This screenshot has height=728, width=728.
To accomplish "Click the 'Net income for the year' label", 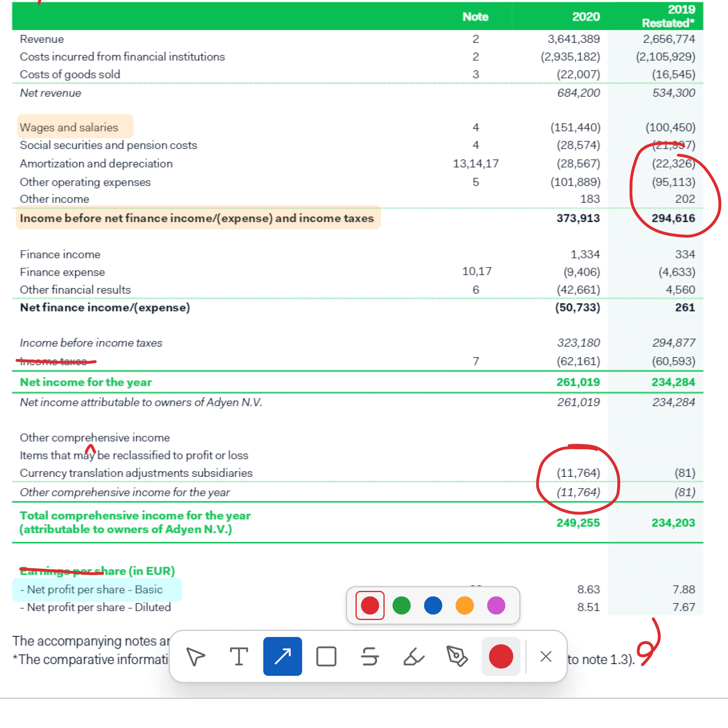I will 86,382.
